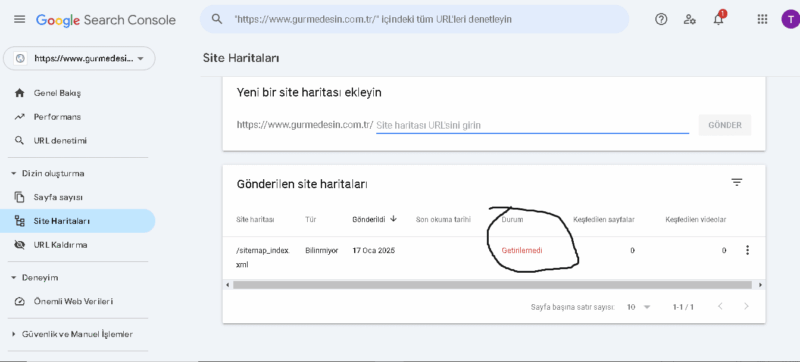The image size is (800, 362).
Task: Click the sort arrow beside Gönderildi
Action: coord(393,219)
